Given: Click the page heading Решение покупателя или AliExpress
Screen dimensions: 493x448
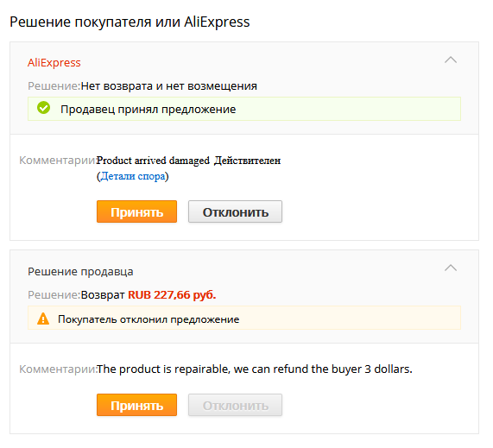Looking at the screenshot, I should (130, 22).
